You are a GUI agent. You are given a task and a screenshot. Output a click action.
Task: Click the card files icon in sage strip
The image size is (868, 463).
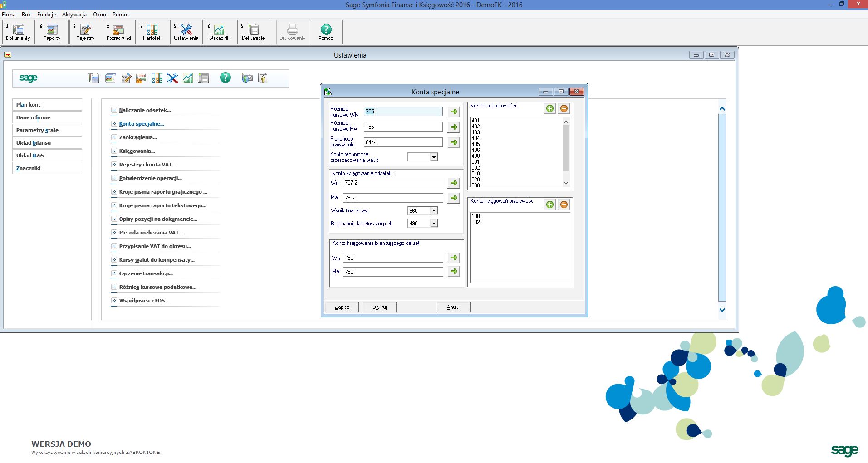pyautogui.click(x=157, y=78)
